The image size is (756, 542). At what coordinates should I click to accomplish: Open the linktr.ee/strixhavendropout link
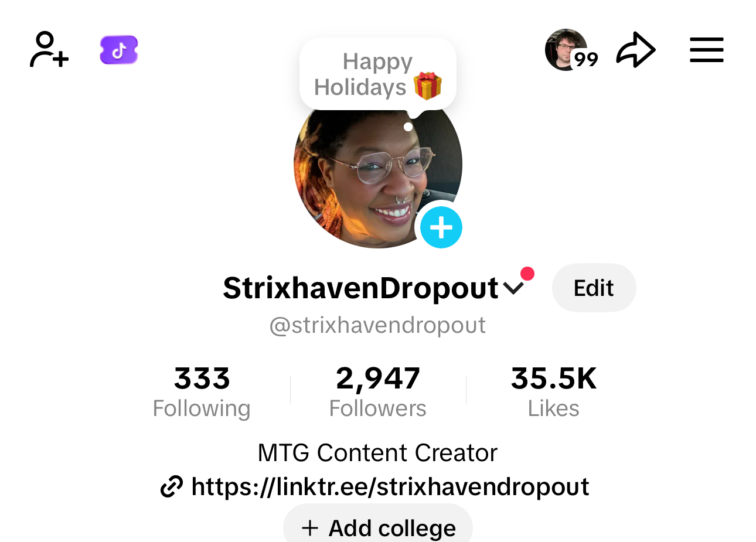click(x=390, y=487)
